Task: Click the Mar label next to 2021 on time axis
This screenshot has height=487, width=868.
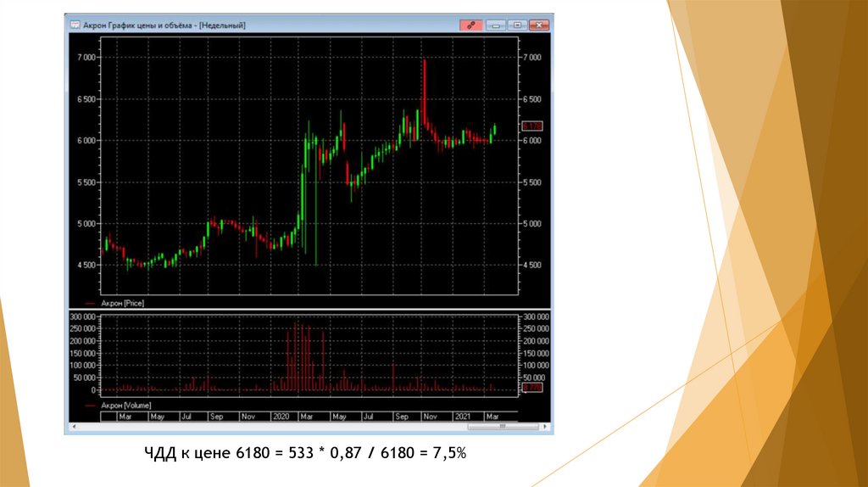Action: click(x=492, y=416)
